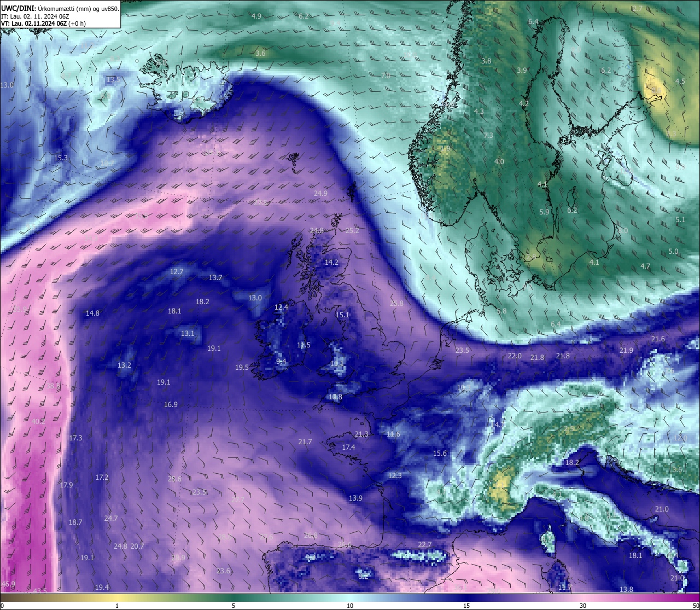This screenshot has height=610, width=700.
Task: Click the map value '3.8' over Norway
Action: click(486, 61)
